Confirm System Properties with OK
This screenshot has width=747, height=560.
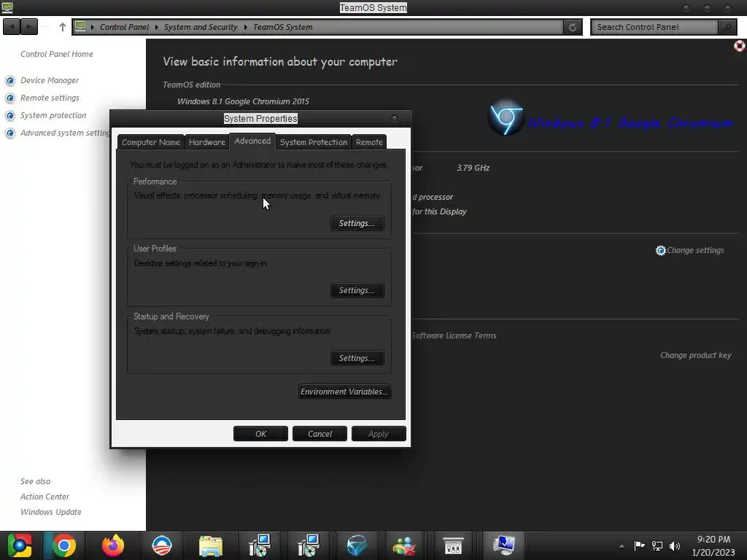260,434
